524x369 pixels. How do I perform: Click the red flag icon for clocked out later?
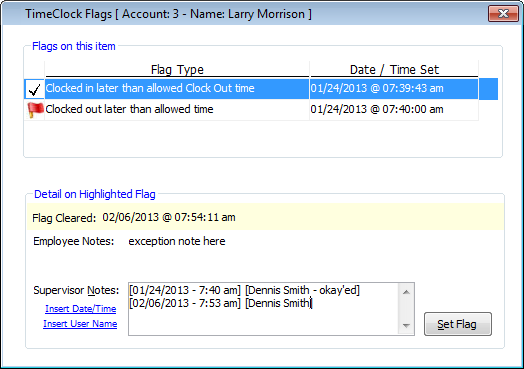click(x=35, y=110)
